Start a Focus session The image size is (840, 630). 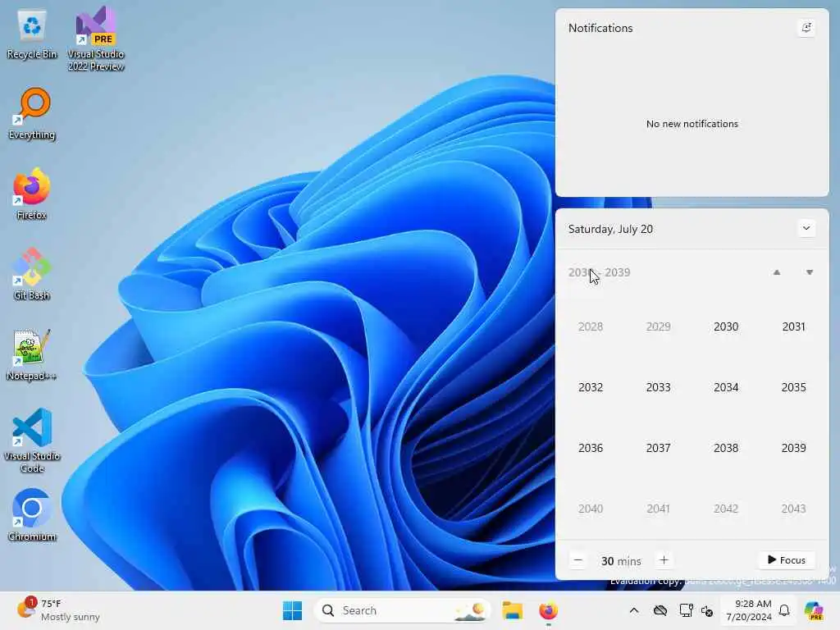click(787, 560)
